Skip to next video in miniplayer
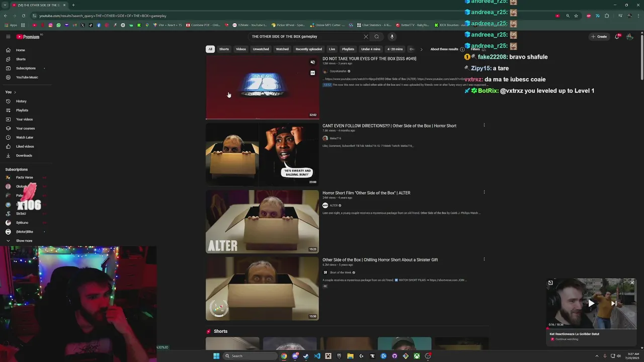The image size is (644, 362). 613,303
